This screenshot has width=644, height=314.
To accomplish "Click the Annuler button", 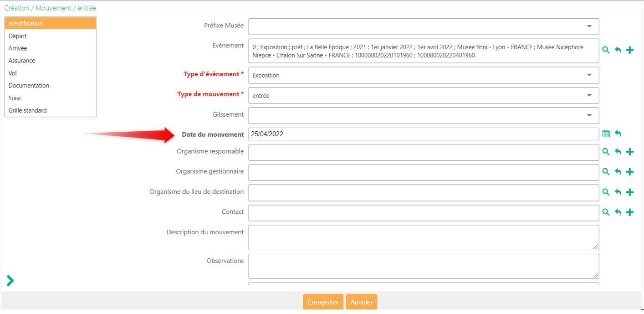I will click(x=362, y=302).
